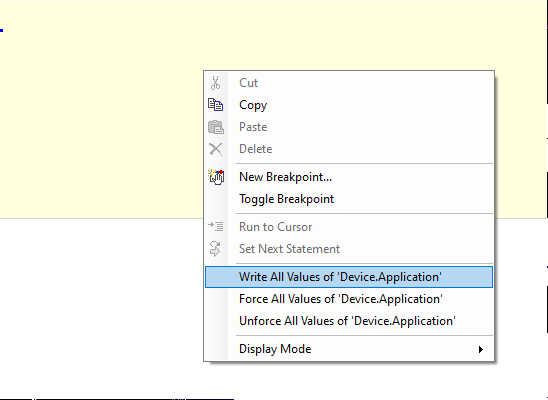Click the Run to Cursor arrow icon
Screen dimensions: 548x400
click(x=216, y=226)
